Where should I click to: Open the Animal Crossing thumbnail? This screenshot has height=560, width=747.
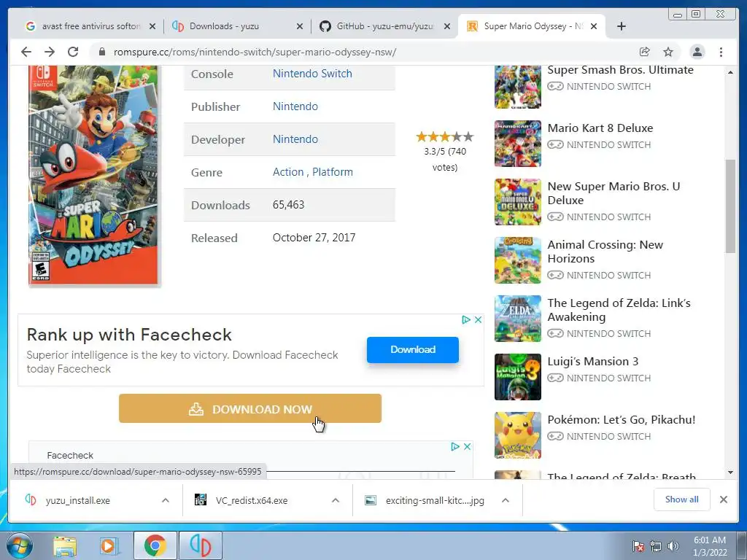pos(518,260)
